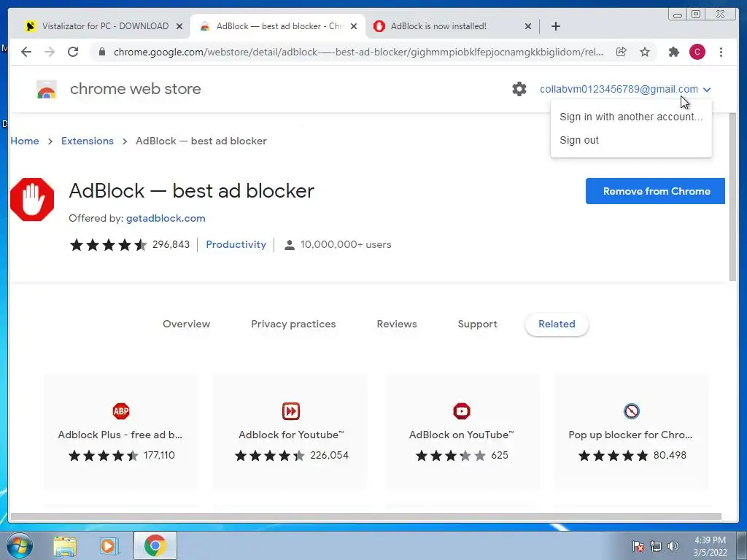Close the AdBlock best ad blocker tab
Image resolution: width=747 pixels, height=560 pixels.
354,26
